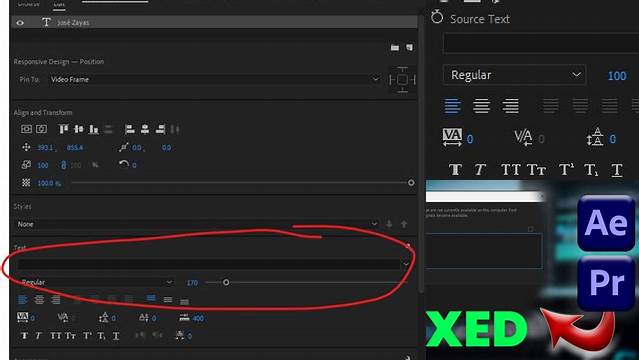Toggle the scale lock chain icon

[x=64, y=165]
